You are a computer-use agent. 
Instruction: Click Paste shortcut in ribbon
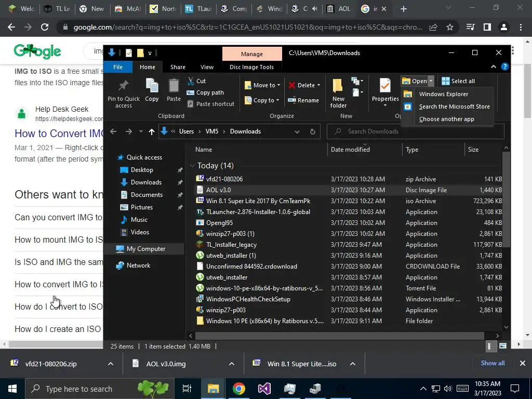click(211, 104)
